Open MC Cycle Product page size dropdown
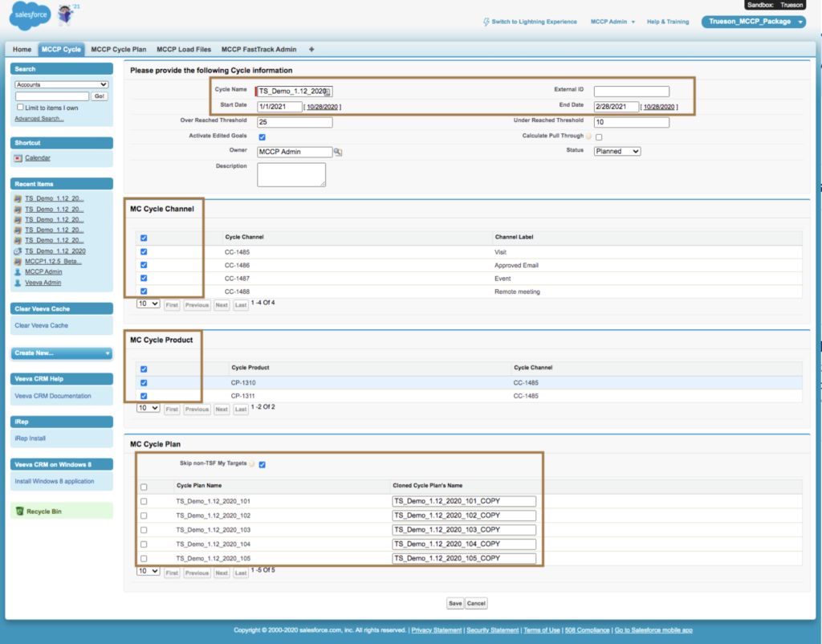This screenshot has height=644, width=822. [148, 408]
